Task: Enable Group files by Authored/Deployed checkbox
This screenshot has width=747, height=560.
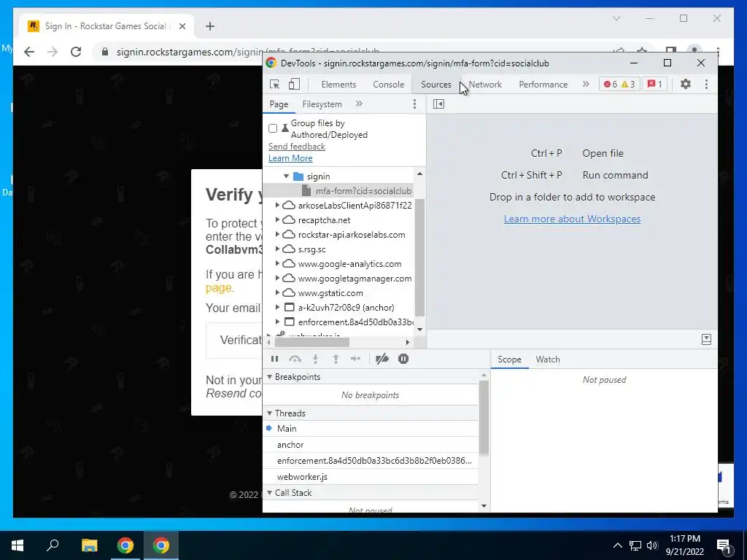Action: [273, 128]
